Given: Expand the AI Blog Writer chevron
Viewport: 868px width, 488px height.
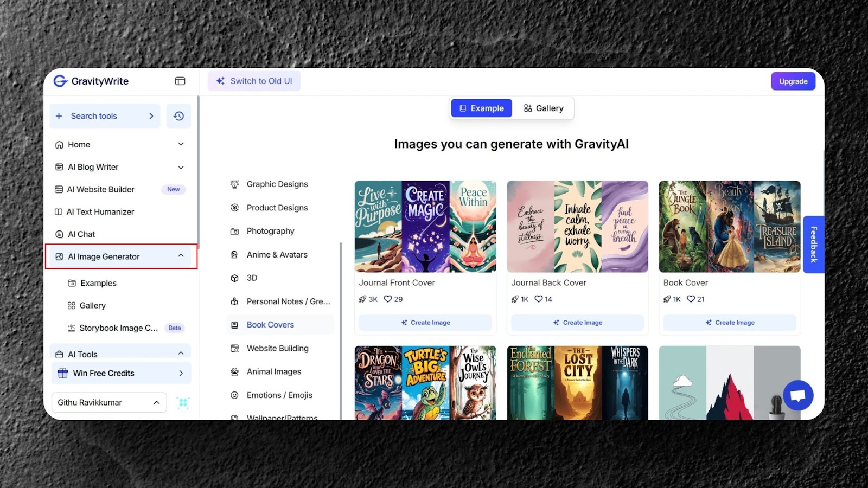Looking at the screenshot, I should click(x=181, y=167).
